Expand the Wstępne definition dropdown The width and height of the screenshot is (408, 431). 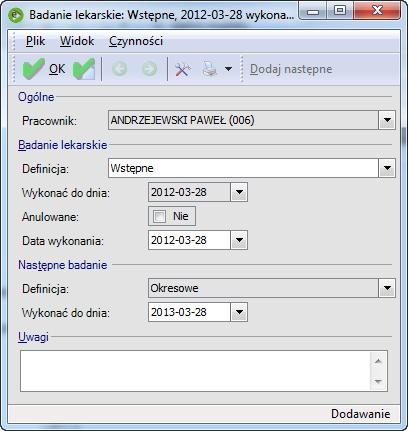point(387,168)
